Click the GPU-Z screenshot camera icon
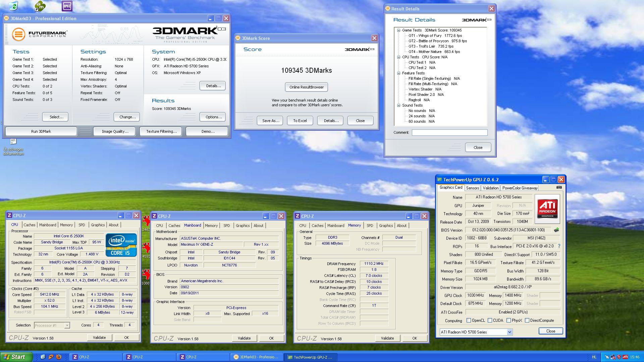This screenshot has height=362, width=644. click(x=559, y=188)
